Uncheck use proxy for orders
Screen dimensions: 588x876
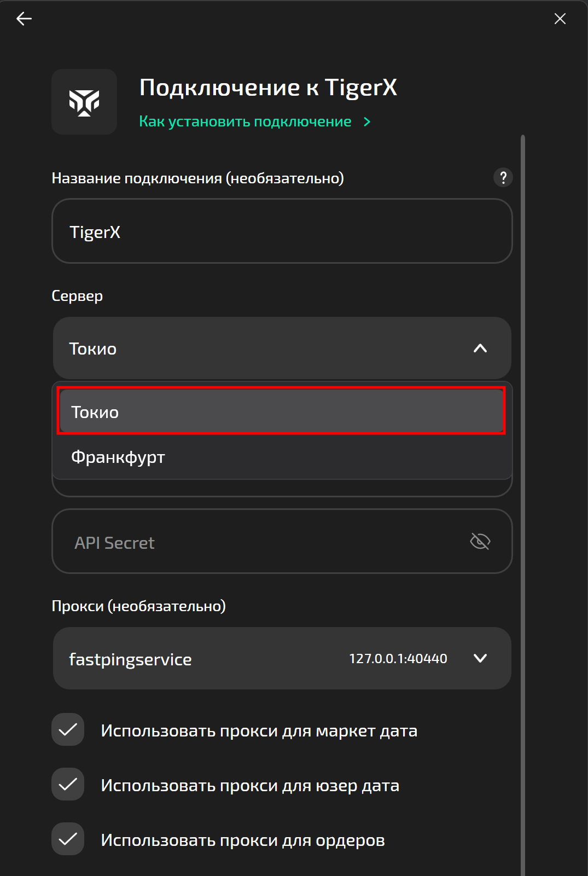(x=68, y=839)
